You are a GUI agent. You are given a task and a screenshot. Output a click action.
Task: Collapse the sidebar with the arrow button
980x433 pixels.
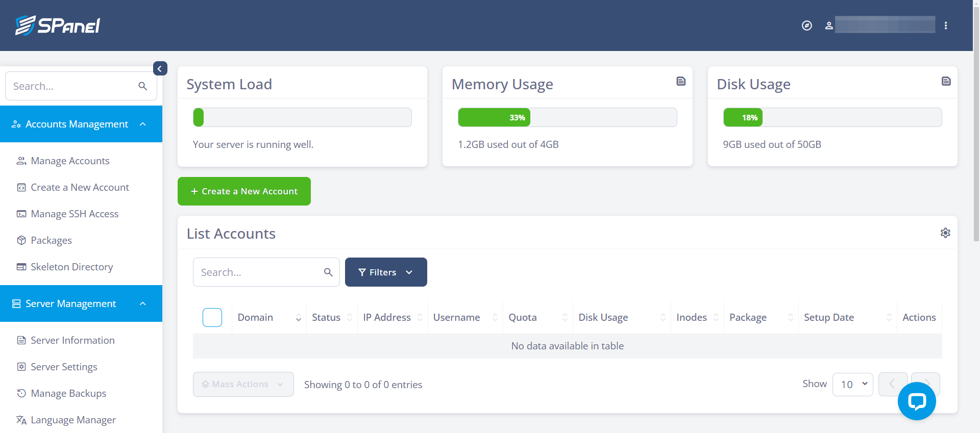(x=160, y=68)
